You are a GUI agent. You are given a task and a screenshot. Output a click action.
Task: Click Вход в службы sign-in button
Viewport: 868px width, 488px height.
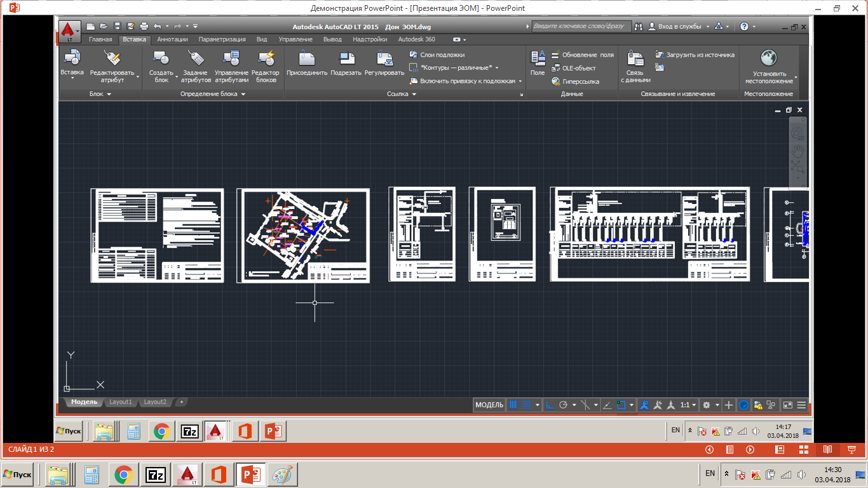679,27
